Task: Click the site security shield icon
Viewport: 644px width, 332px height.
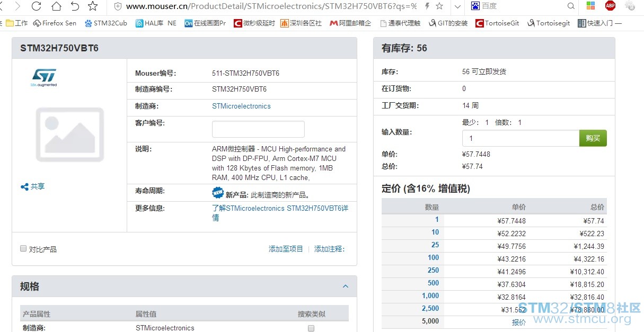Action: 118,6
